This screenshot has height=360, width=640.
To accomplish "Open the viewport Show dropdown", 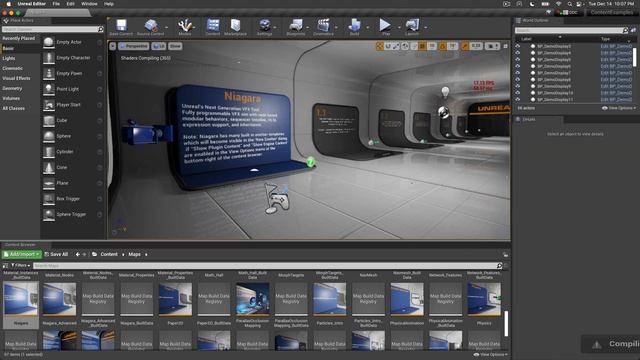I will 175,46.
